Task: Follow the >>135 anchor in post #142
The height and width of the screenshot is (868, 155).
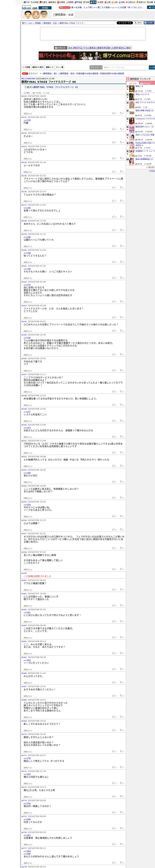Action: [x=27, y=285]
